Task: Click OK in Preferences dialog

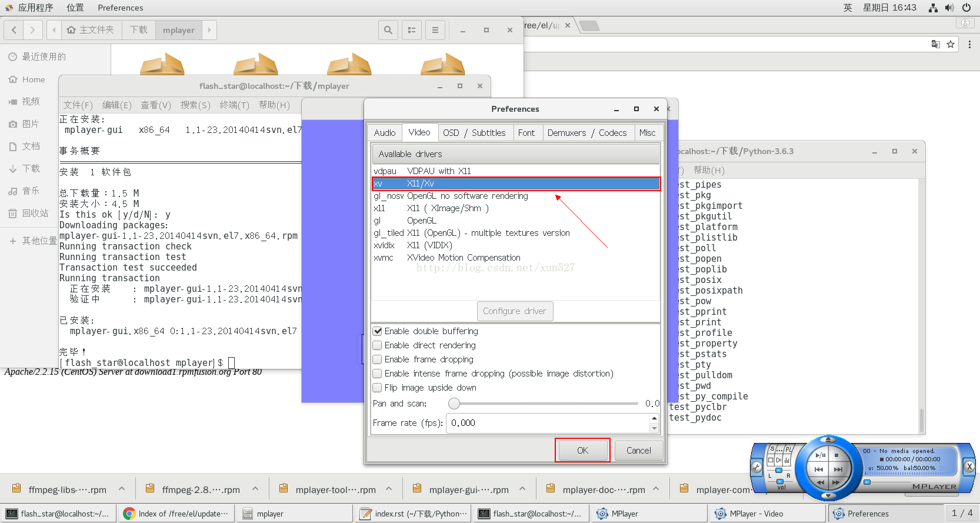Action: (x=582, y=451)
